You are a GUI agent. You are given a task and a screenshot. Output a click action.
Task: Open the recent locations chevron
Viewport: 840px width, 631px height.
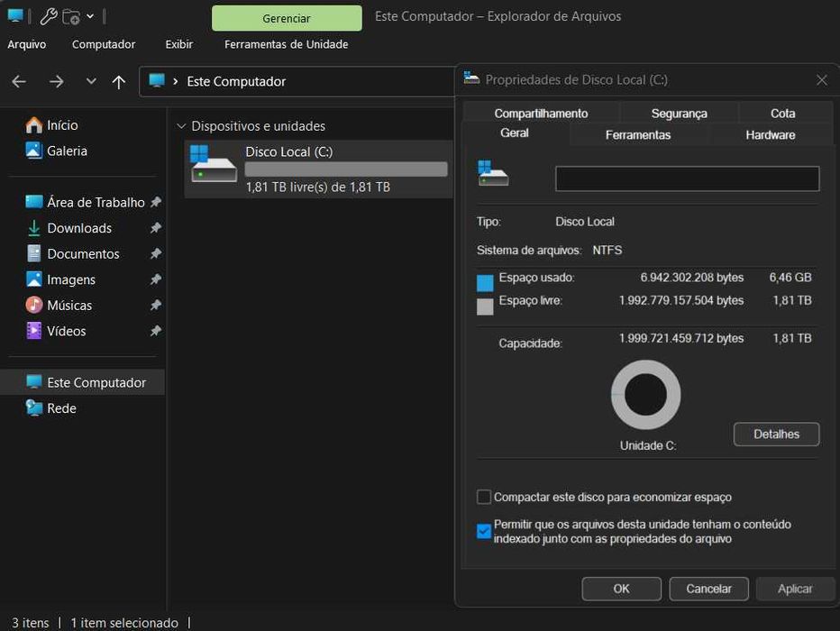91,81
